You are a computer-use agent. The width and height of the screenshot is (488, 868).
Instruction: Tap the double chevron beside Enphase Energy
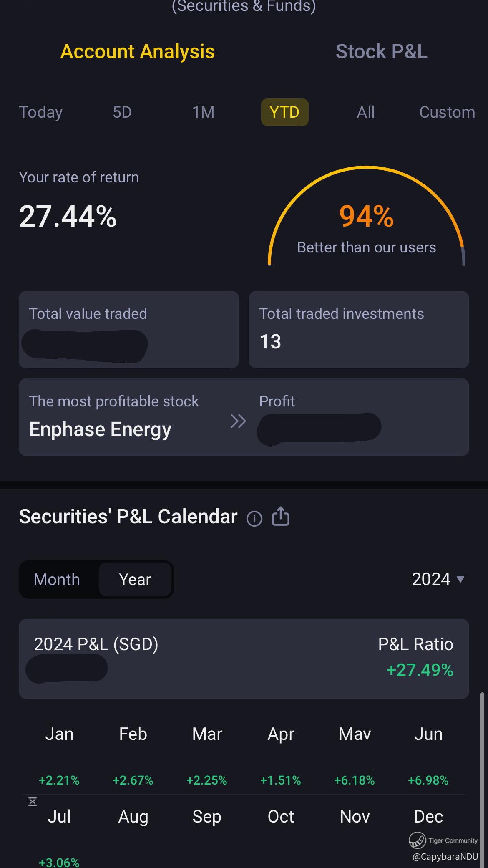click(238, 421)
